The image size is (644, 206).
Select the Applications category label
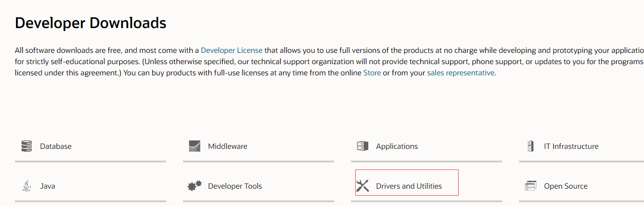click(x=397, y=146)
